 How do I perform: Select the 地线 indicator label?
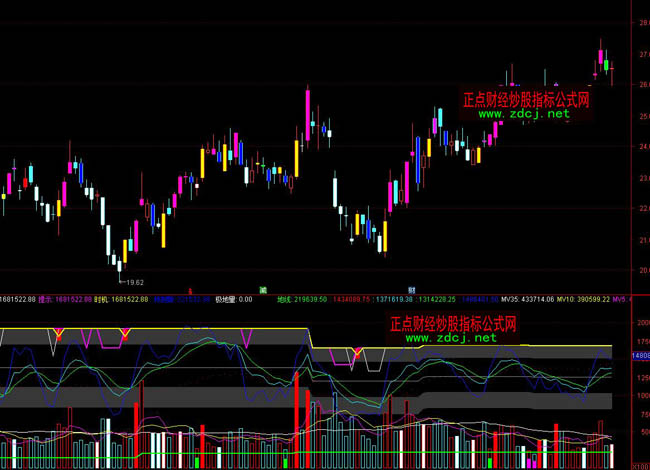tap(284, 298)
